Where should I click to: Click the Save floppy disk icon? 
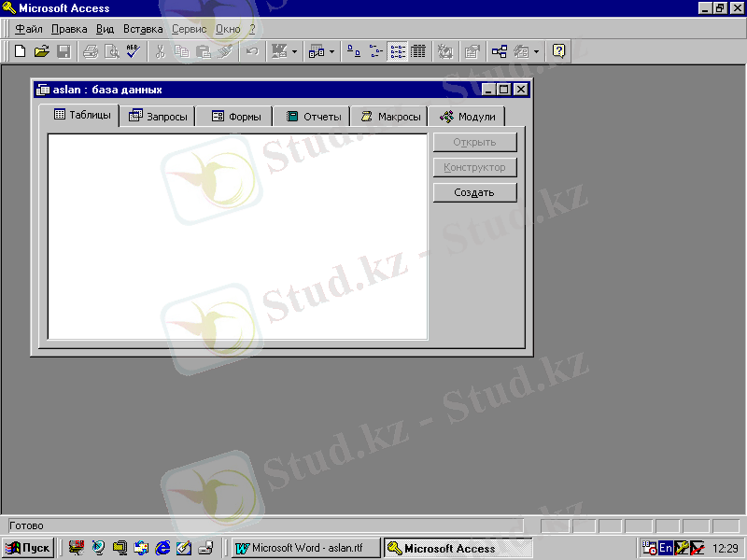click(x=63, y=51)
